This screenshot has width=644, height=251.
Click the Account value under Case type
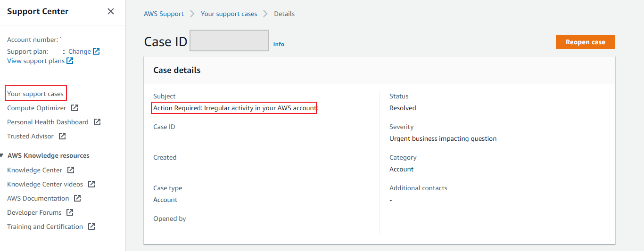point(165,200)
